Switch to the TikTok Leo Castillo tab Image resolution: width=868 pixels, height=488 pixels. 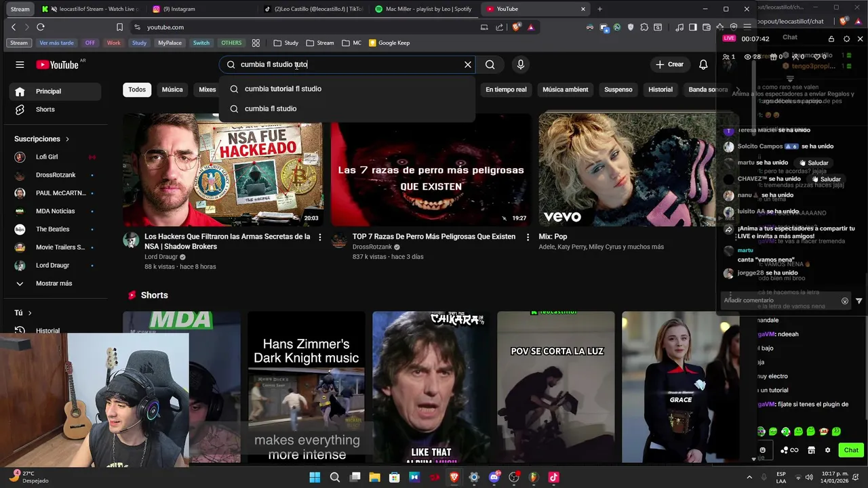pyautogui.click(x=313, y=9)
